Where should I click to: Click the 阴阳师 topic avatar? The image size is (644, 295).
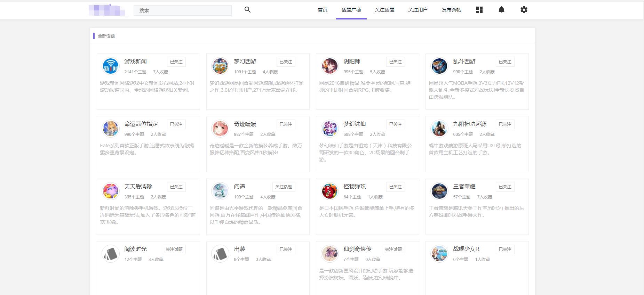click(330, 66)
